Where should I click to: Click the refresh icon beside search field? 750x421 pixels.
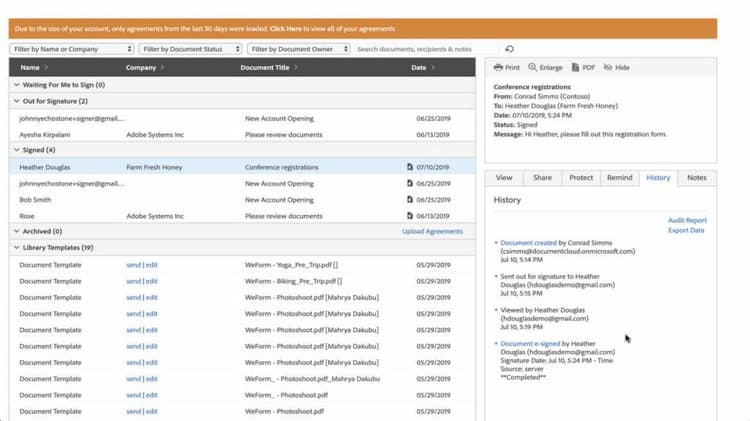coord(509,49)
